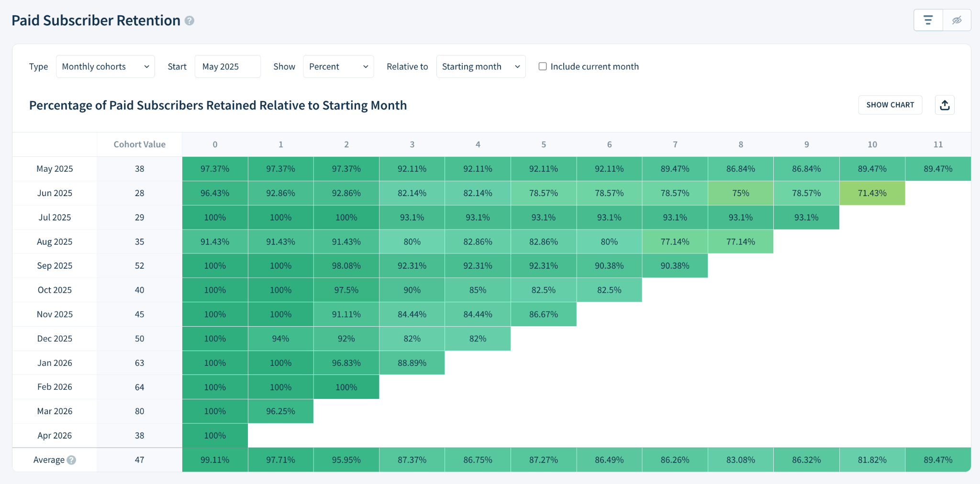Viewport: 980px width, 484px height.
Task: Click the 96.83% cell in Jan 2026 row
Action: [346, 363]
